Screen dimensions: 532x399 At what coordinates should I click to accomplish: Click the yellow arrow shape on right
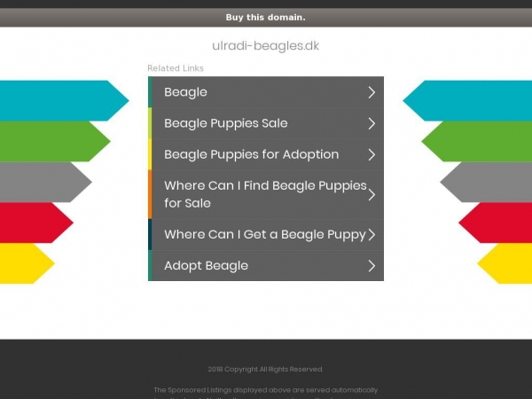[505, 263]
